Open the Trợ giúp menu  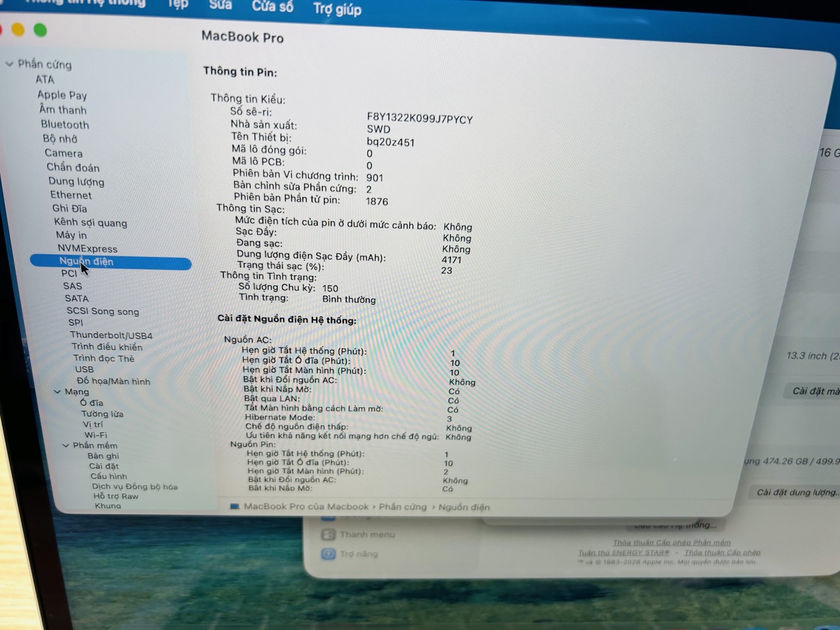point(337,9)
